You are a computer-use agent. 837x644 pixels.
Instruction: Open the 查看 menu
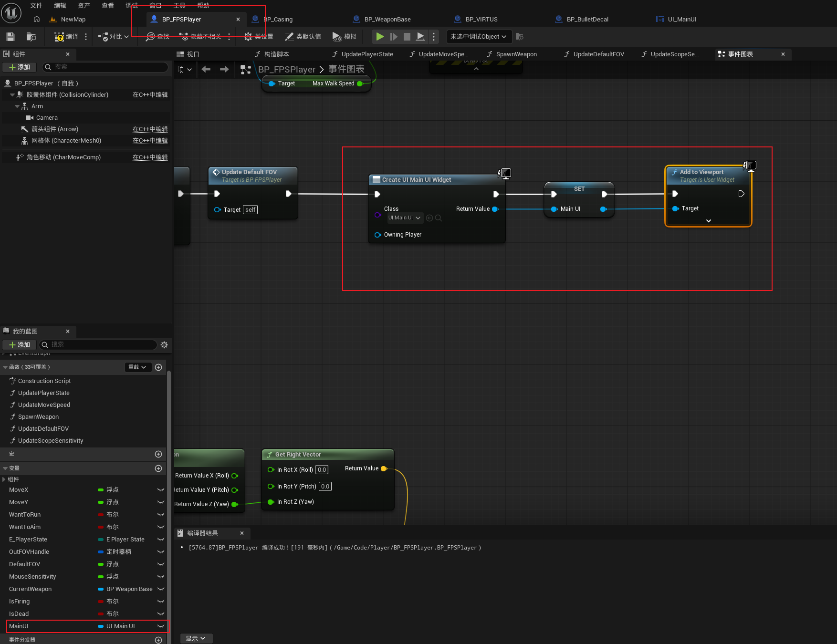pos(108,5)
